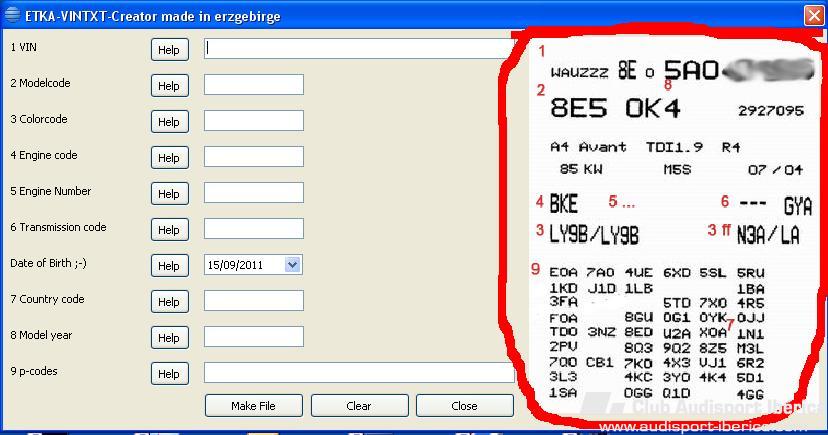Click the Help button for 1 VIN
This screenshot has height=435, width=828.
pos(170,50)
